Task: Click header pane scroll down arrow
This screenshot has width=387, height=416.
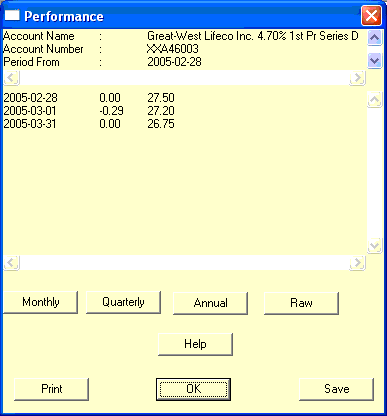Action: pos(374,61)
